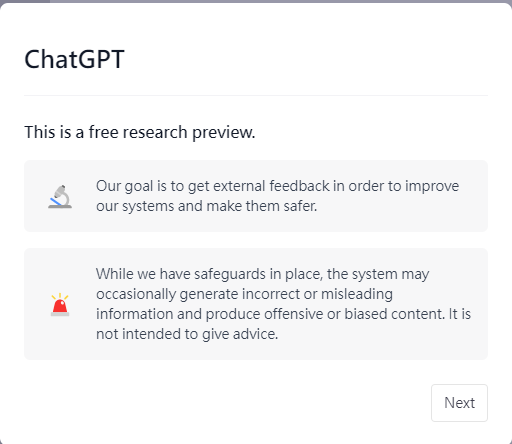Click the word 'research' in the subtitle

pyautogui.click(x=155, y=132)
